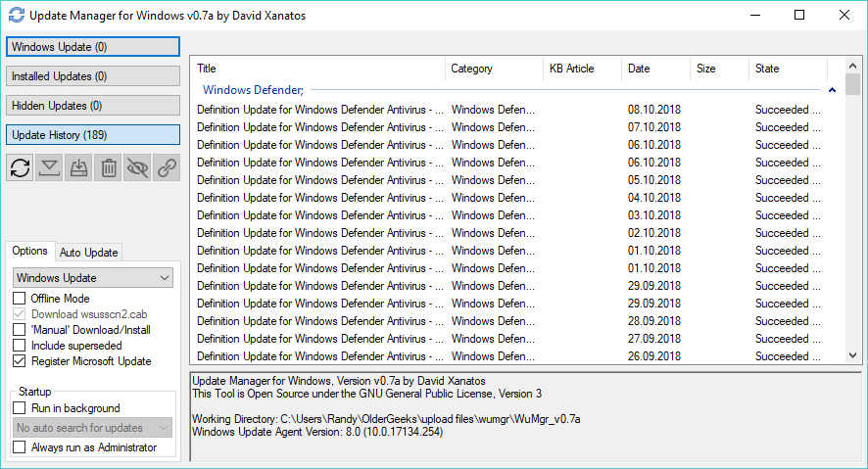Sort list by Size column

pos(720,69)
